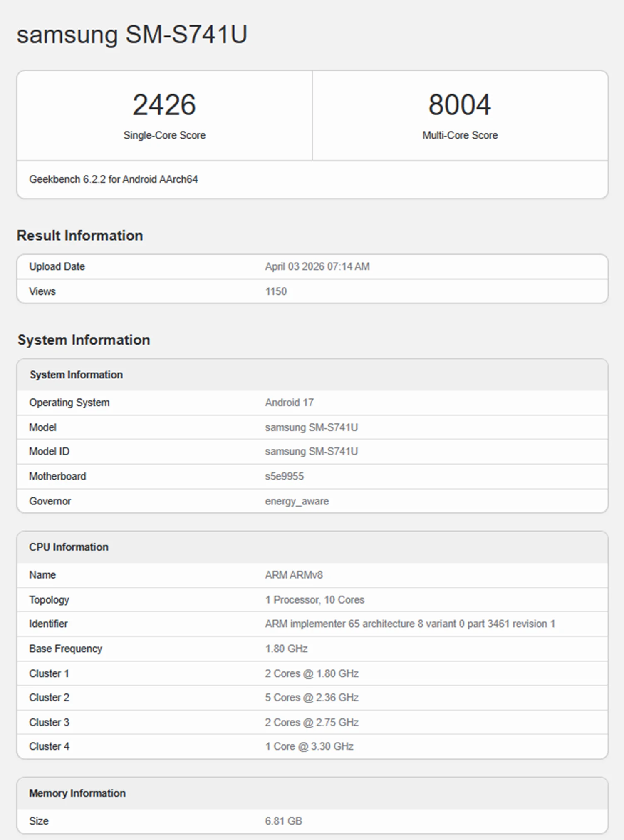This screenshot has height=840, width=624.
Task: Click the multi-core score value 8004
Action: 460,104
